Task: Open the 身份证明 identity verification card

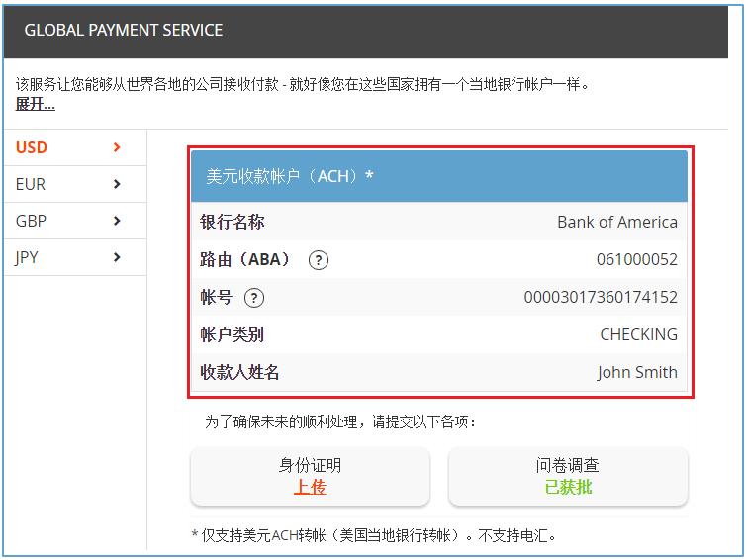Action: pyautogui.click(x=310, y=476)
